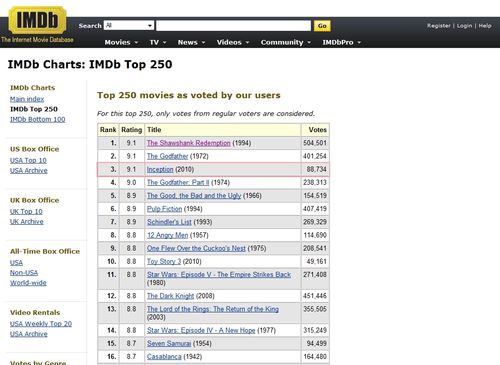Click the Votes column header
The height and width of the screenshot is (365, 500).
[x=315, y=130]
